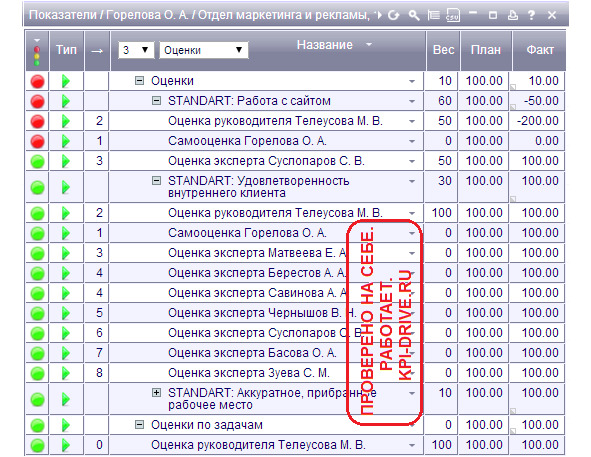Open the level dropdown showing 3
The width and height of the screenshot is (591, 457).
tap(136, 50)
